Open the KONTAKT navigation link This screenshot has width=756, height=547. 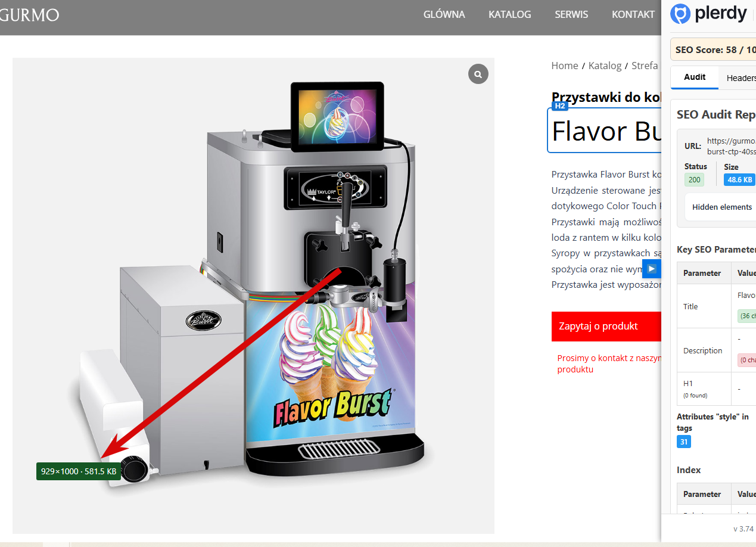(633, 14)
